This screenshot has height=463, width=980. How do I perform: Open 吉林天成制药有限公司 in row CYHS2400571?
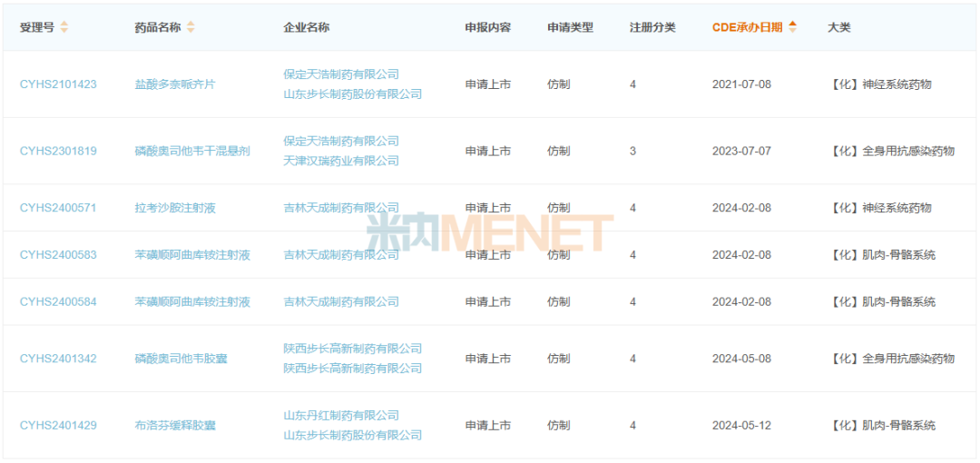pyautogui.click(x=341, y=208)
